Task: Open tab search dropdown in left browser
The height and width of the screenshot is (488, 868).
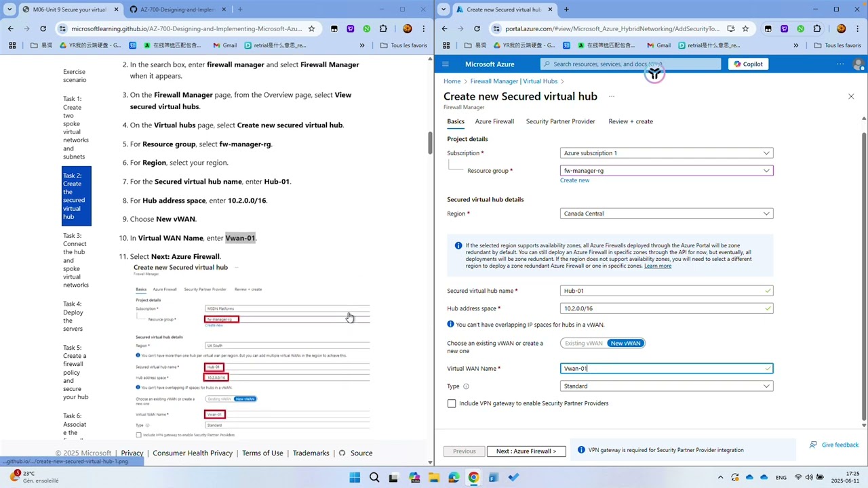Action: click(x=9, y=9)
